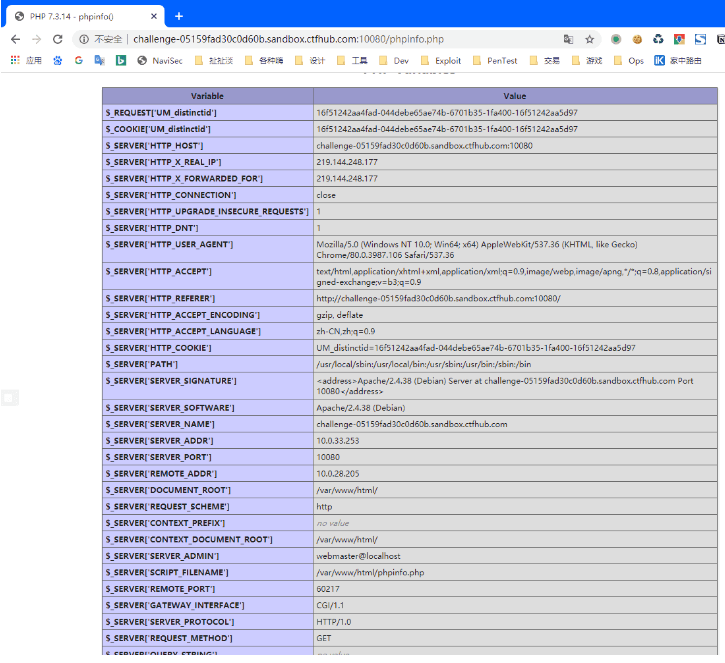Open the Baidu paw bookmark
Viewport: 725px width, 663px height.
pyautogui.click(x=57, y=60)
